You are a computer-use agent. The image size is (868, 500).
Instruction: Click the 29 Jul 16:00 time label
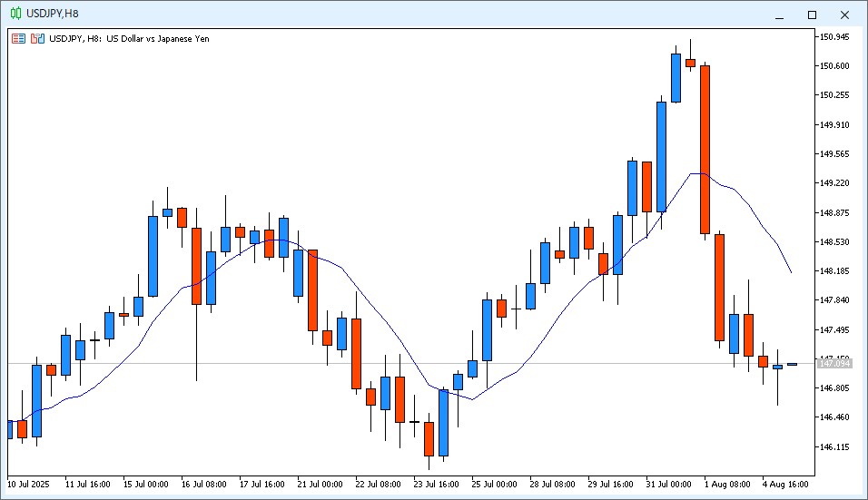pyautogui.click(x=610, y=484)
